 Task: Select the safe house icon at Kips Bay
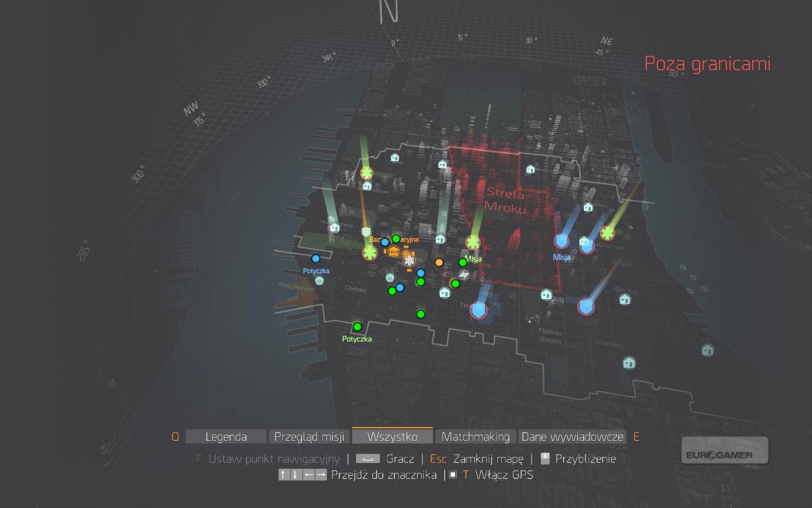tap(625, 299)
